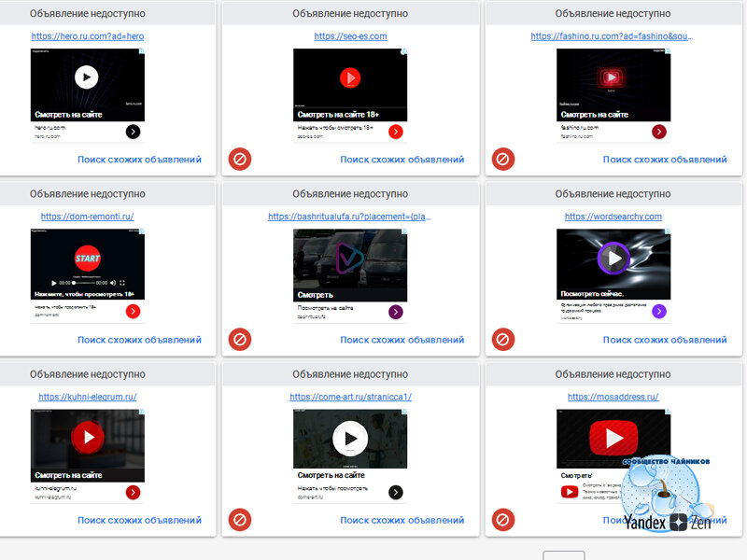
Task: Click the blocked icon on come-art card
Action: (x=240, y=520)
